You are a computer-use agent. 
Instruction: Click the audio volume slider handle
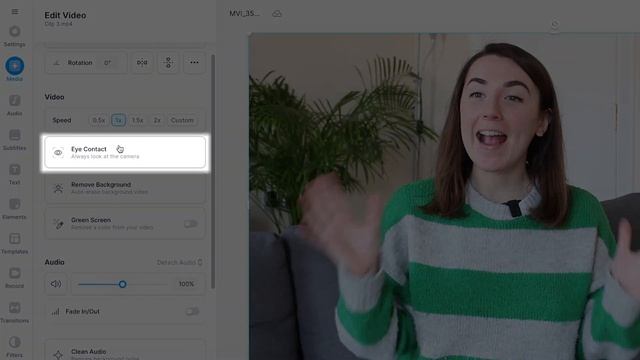(x=122, y=284)
